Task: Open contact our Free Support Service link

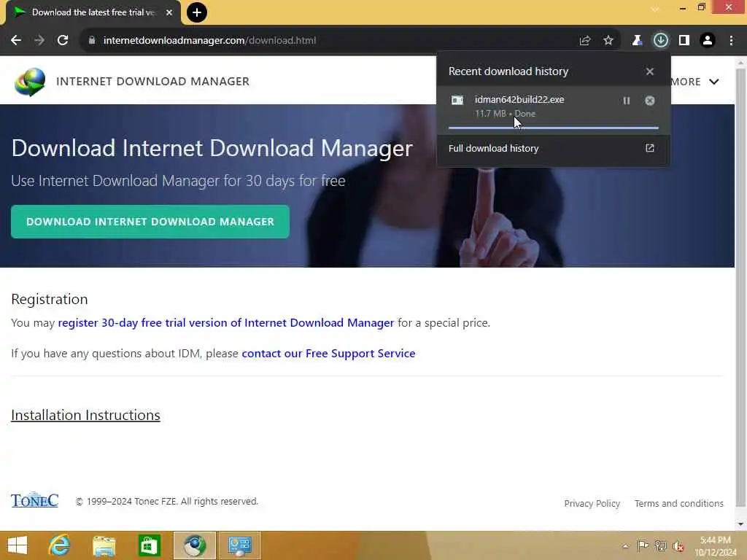Action: [x=328, y=354]
